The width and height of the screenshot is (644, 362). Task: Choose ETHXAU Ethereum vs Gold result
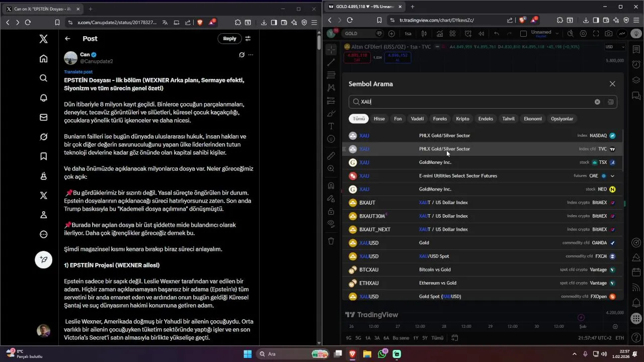coord(482,283)
